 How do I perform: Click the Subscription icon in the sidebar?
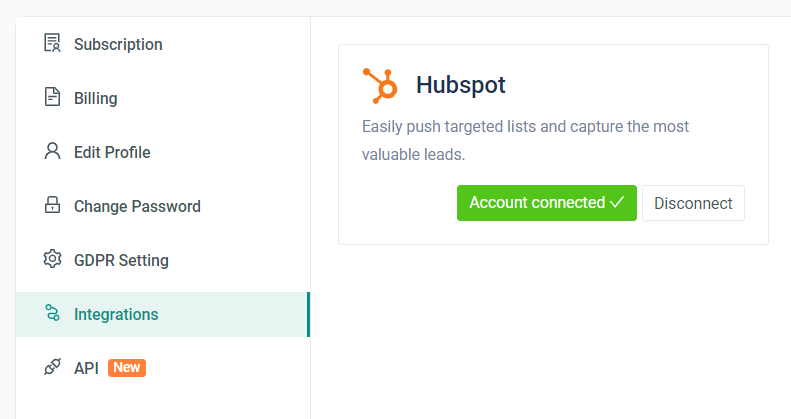pyautogui.click(x=52, y=44)
